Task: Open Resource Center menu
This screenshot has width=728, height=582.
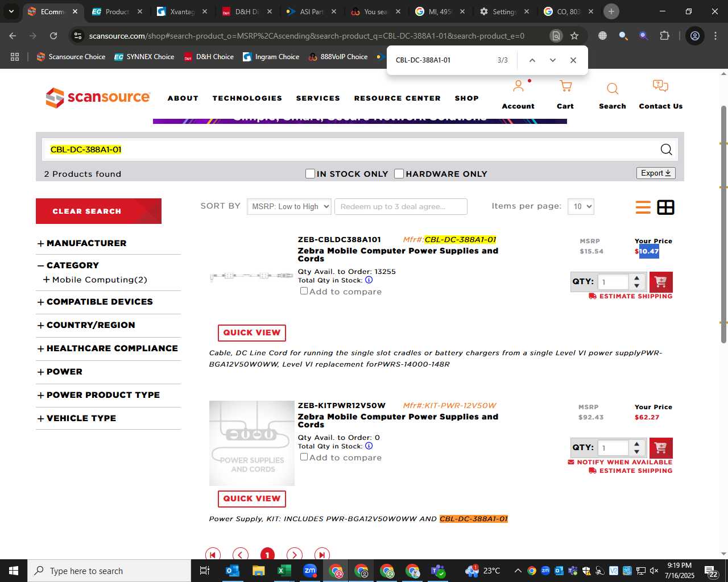Action: 397,98
